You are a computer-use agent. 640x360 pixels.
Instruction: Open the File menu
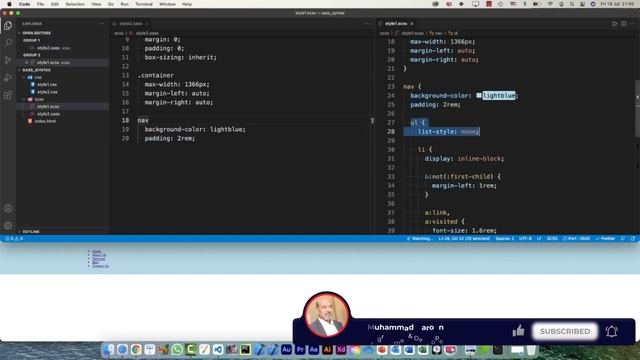pos(40,4)
